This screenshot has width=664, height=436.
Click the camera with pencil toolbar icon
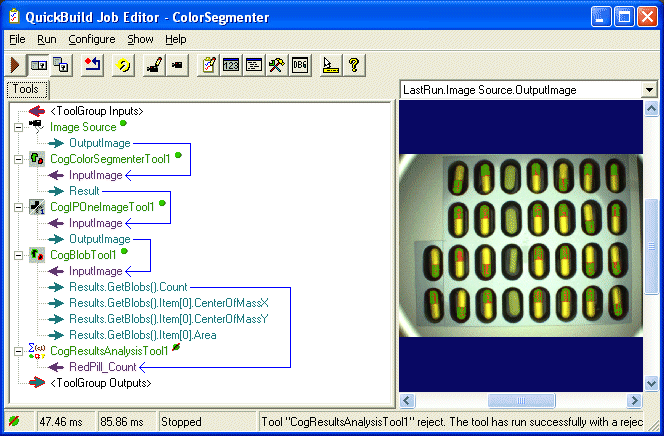(x=154, y=65)
